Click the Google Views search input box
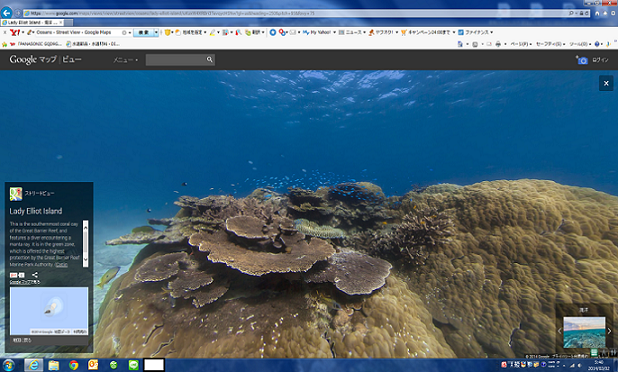Image resolution: width=618 pixels, height=372 pixels. coord(176,60)
